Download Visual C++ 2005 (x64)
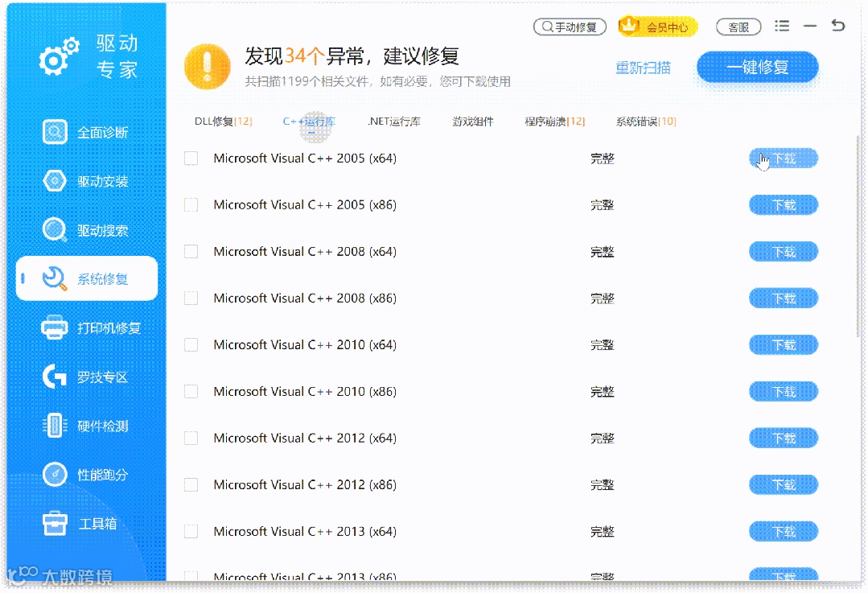868x593 pixels. click(784, 159)
